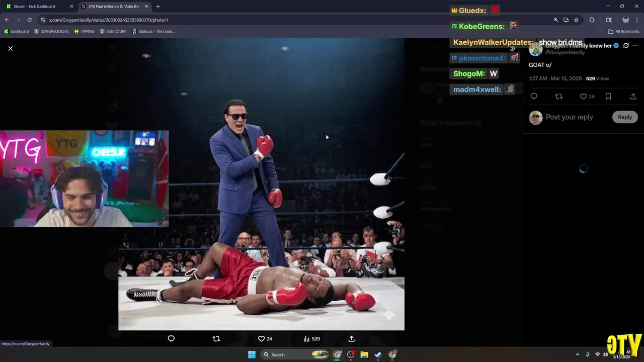
Task: Show hidden system tray icons
Action: tap(578, 354)
